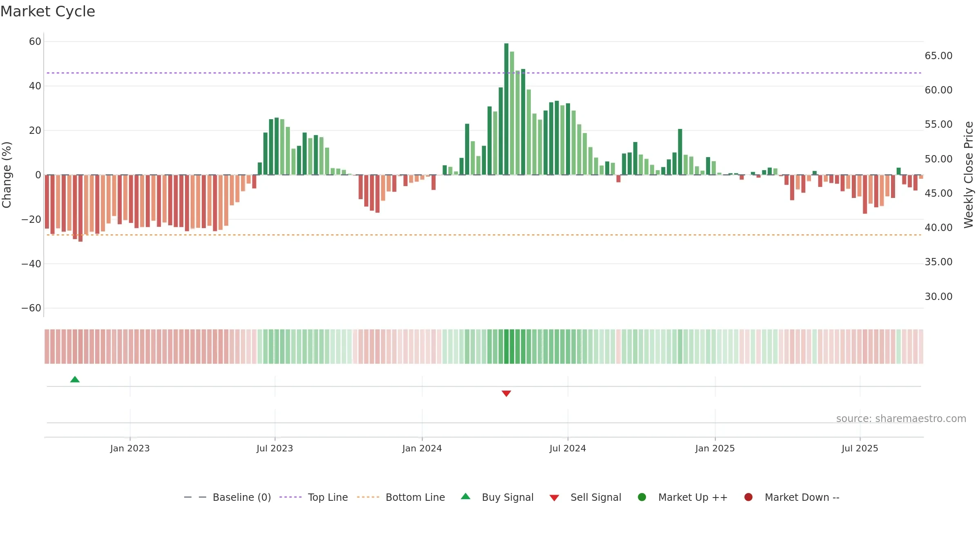Click the Weekly Close Price axis title
Screen dimensions: 980x551
[969, 175]
